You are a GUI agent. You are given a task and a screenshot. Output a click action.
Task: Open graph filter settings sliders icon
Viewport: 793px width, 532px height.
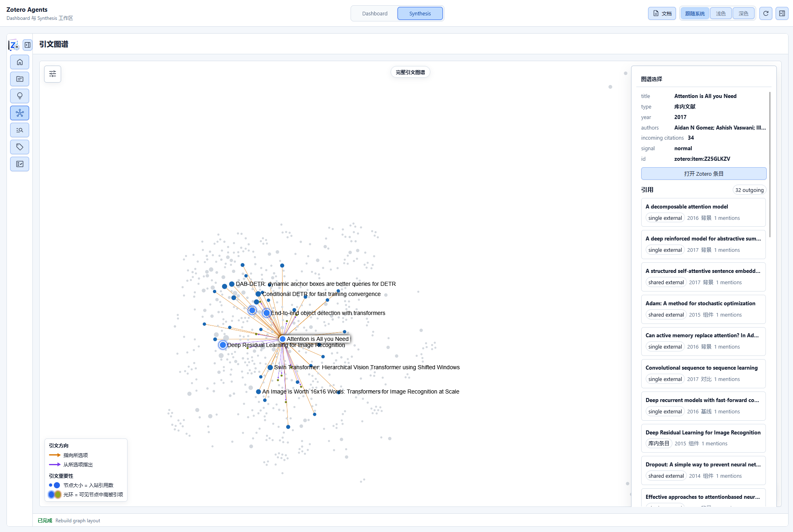click(x=53, y=74)
